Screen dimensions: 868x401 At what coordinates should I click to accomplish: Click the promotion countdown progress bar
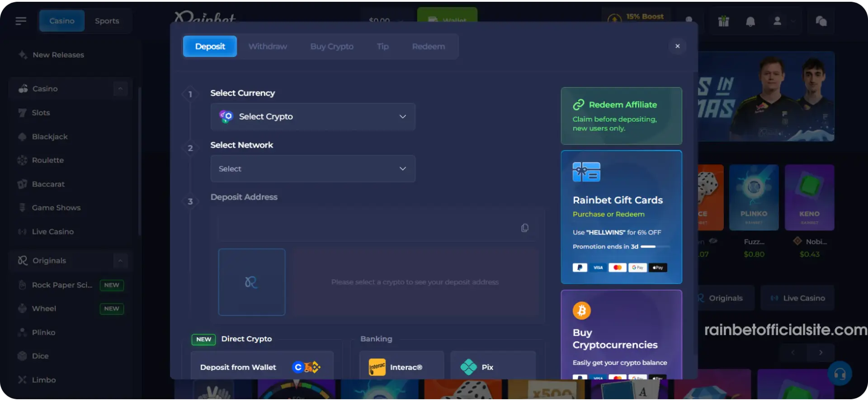pyautogui.click(x=655, y=247)
